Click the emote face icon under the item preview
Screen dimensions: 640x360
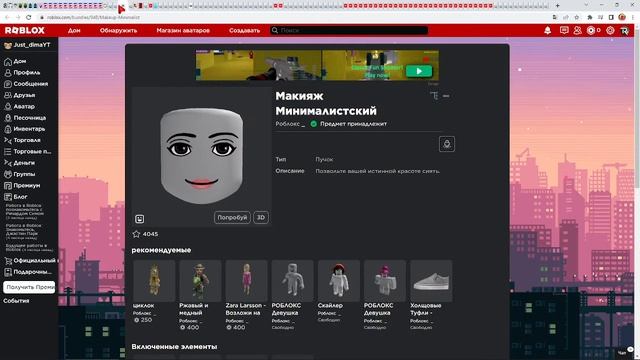140,219
